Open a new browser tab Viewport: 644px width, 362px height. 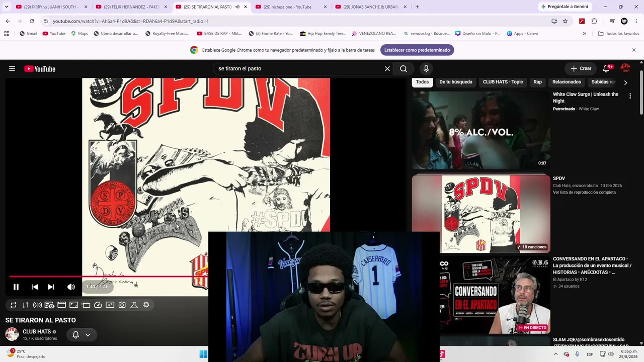[417, 7]
